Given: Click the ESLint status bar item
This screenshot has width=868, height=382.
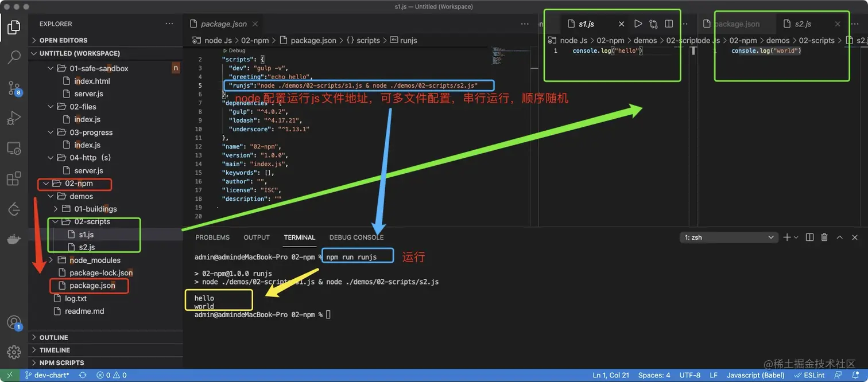Looking at the screenshot, I should tap(809, 375).
